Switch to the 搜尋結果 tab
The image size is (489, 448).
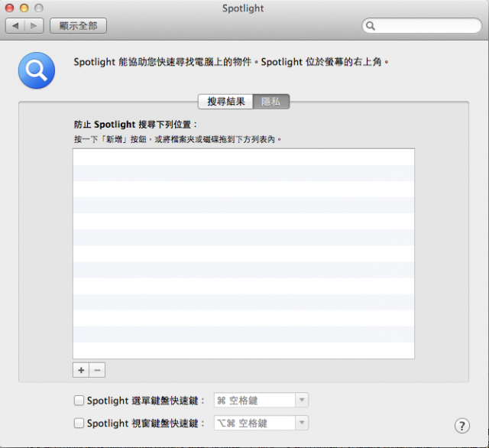[225, 102]
